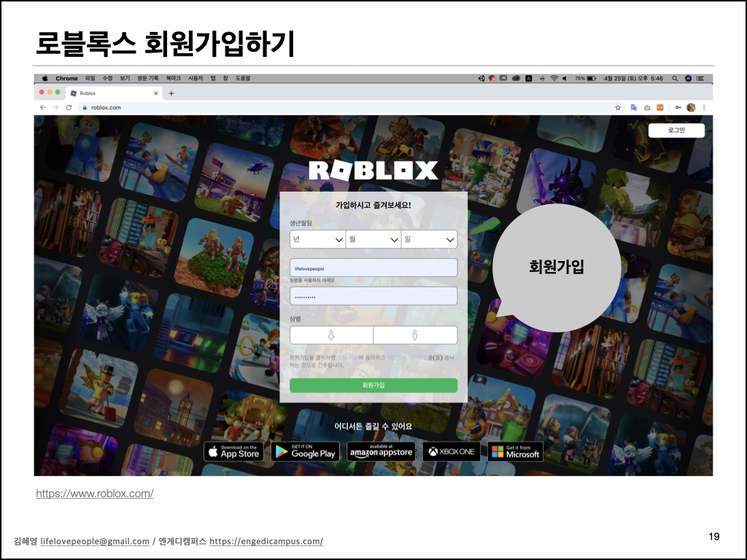Viewport: 747px width, 560px height.
Task: Click the browser forward arrow
Action: [55, 108]
